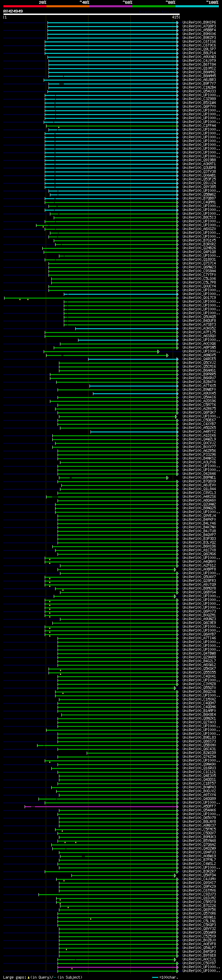Select hit label UniRef100_A4QNV0
Viewport: 222px width, 980px height.
coord(199,561)
